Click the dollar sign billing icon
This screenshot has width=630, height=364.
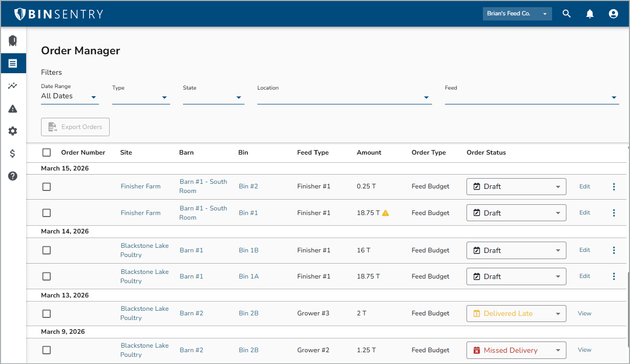(x=13, y=154)
